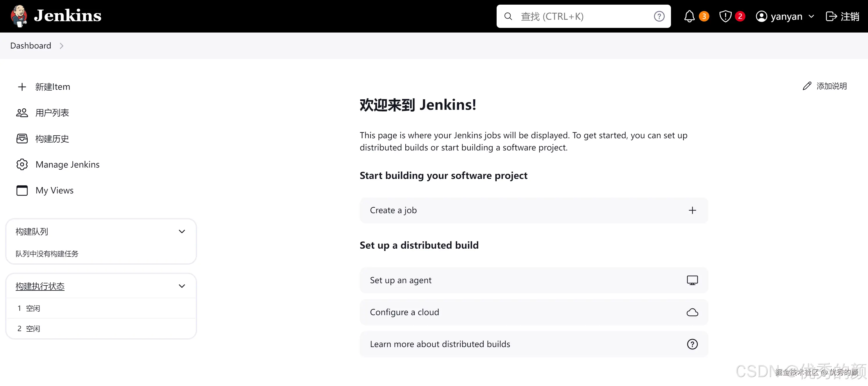Open Manage Jenkins gear icon
The height and width of the screenshot is (386, 868).
pyautogui.click(x=22, y=164)
